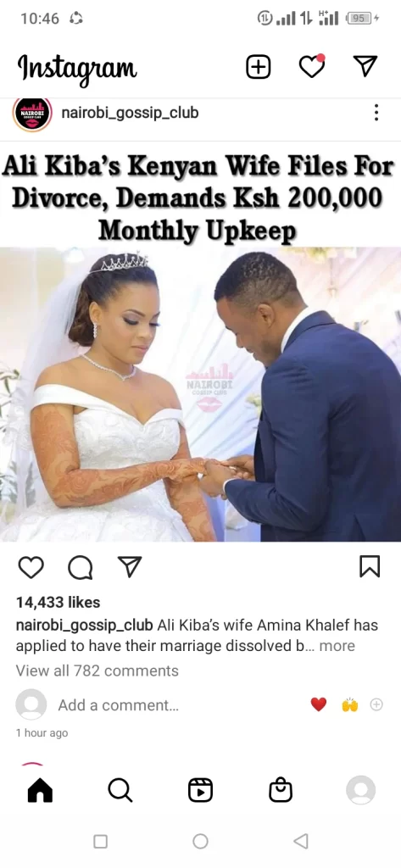
Task: Insert red heart emoji quick reaction
Action: tap(319, 704)
